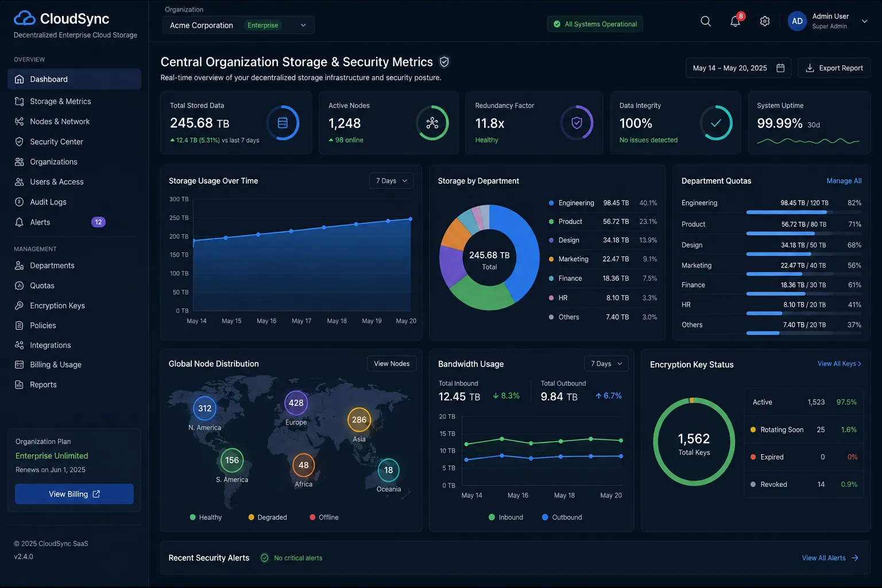882x588 pixels.
Task: Click the AD user avatar
Action: [x=797, y=21]
